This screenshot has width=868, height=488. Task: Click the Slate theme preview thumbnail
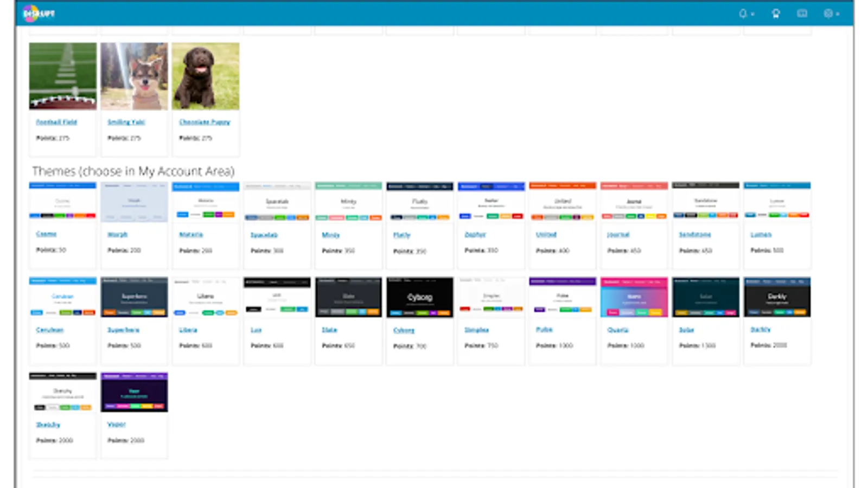[x=348, y=297]
